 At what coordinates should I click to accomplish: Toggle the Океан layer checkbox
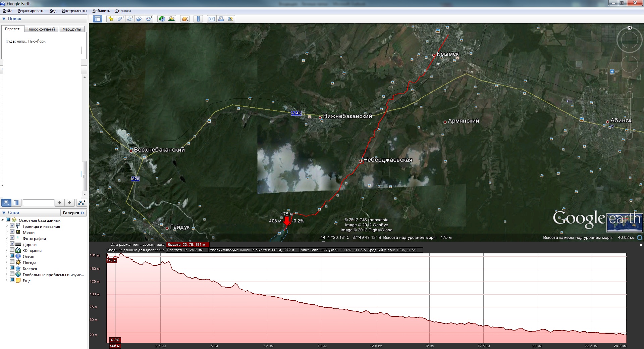click(12, 256)
